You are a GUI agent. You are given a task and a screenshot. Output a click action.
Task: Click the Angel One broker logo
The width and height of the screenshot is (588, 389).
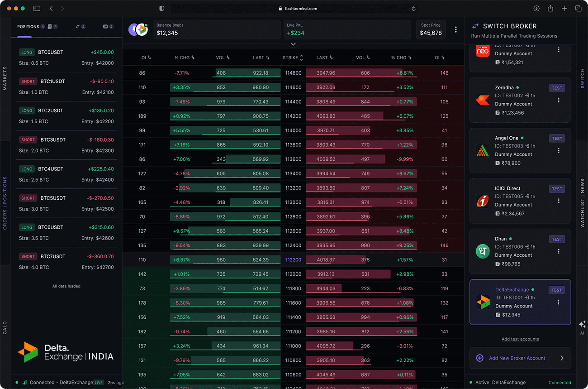483,150
